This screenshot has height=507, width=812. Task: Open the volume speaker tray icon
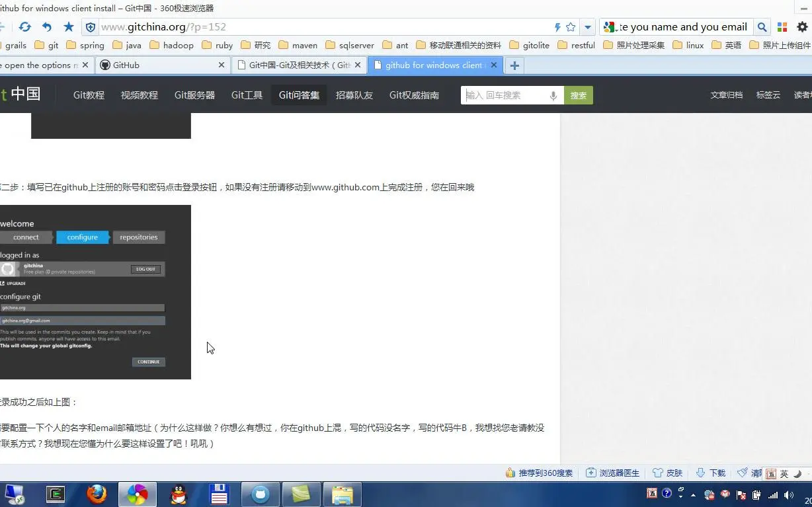[x=789, y=494]
